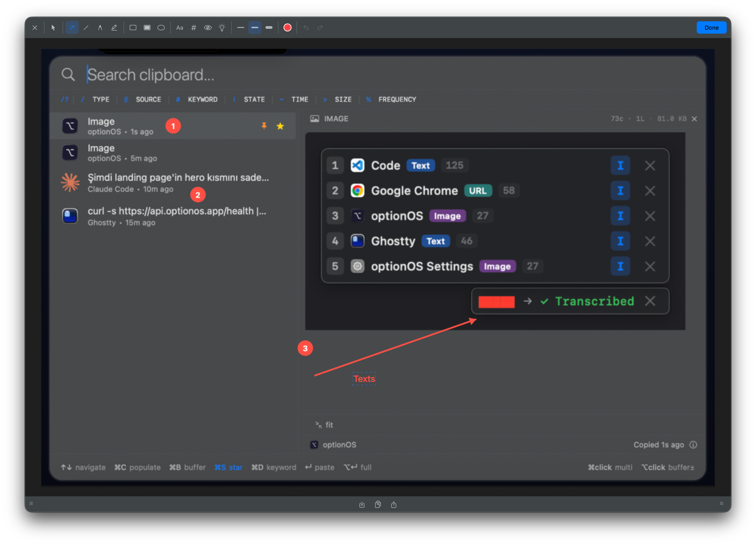Click the Image tag on optionOS row

coord(447,216)
